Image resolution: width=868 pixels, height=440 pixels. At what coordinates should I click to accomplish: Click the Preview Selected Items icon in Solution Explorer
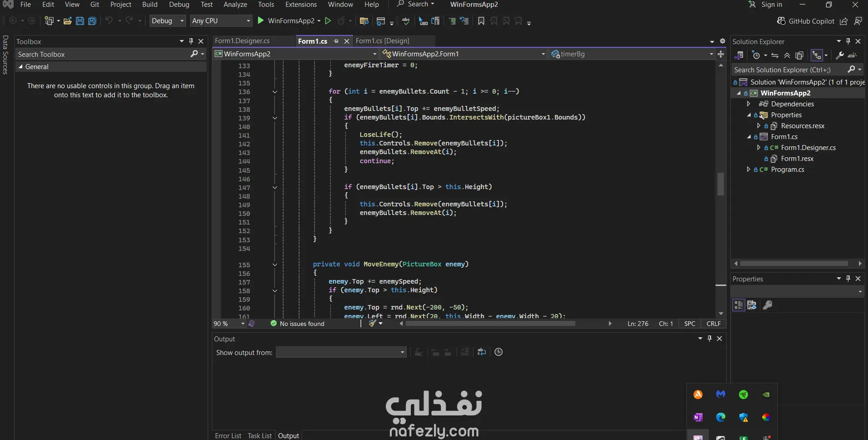853,55
